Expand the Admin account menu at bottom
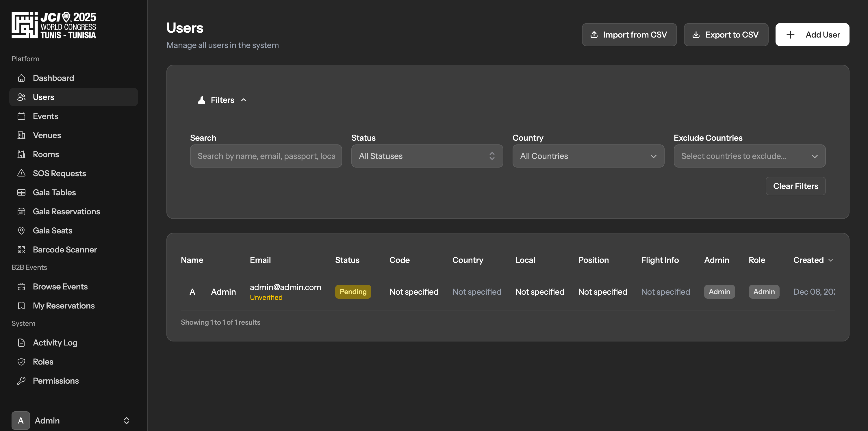Screen dimensions: 868x431 [71, 421]
